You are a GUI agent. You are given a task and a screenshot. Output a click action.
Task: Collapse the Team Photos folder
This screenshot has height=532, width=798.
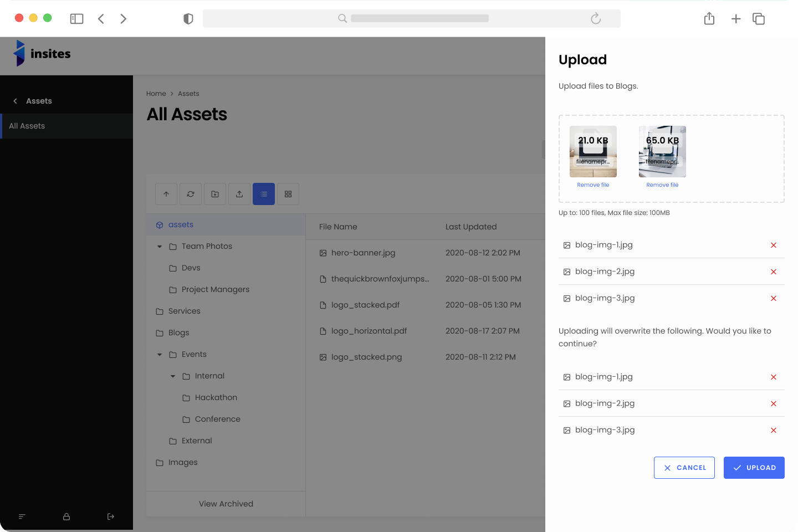click(160, 246)
